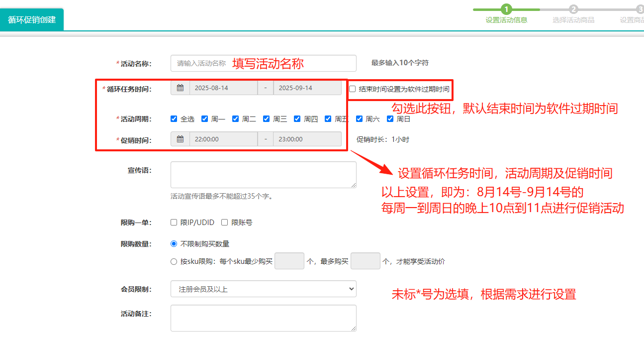Uncheck the 周三 checkbox

tap(267, 119)
